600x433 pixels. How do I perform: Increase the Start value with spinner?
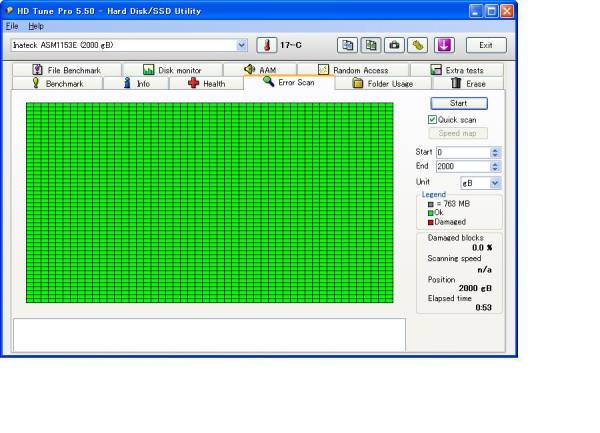click(x=495, y=149)
